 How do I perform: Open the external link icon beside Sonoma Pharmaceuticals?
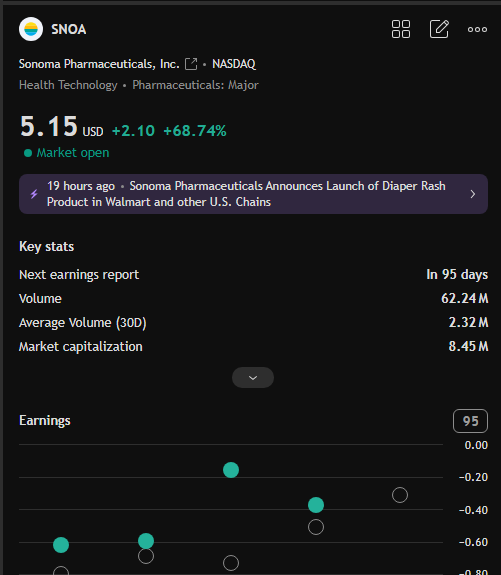(x=191, y=64)
